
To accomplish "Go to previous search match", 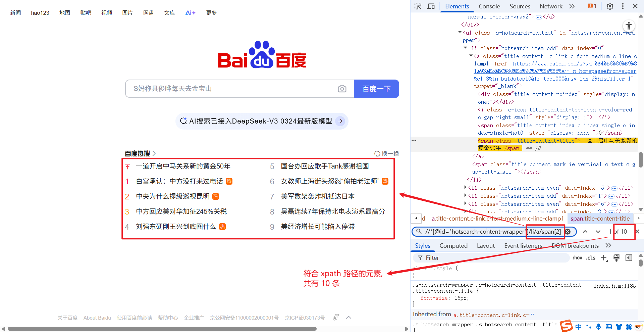I will click(585, 232).
